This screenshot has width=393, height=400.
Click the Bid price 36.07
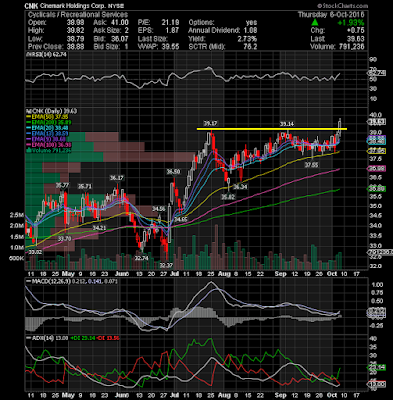pyautogui.click(x=119, y=38)
